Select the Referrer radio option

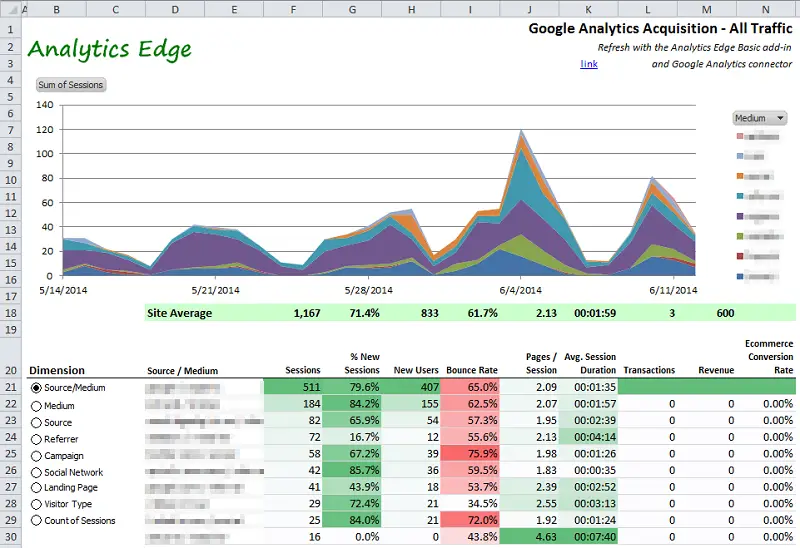36,439
